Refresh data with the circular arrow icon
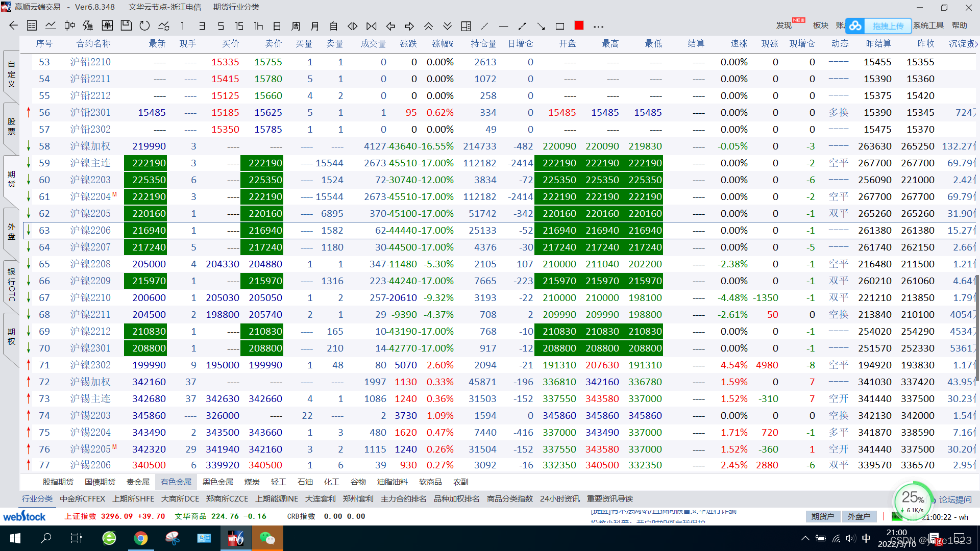Viewport: 980px width, 551px height. (144, 26)
